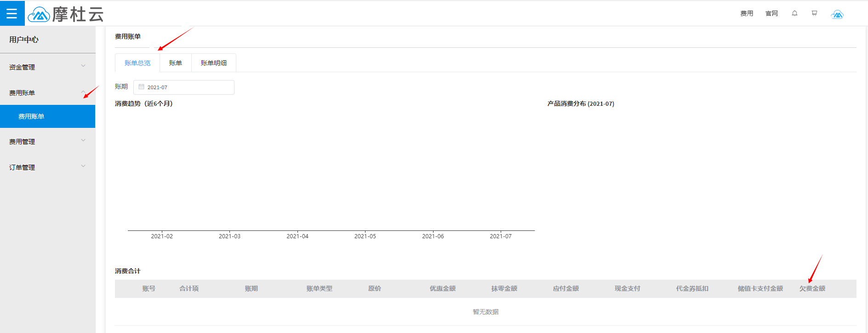Open the 官网 link in header
This screenshot has height=333, width=868.
coord(771,13)
